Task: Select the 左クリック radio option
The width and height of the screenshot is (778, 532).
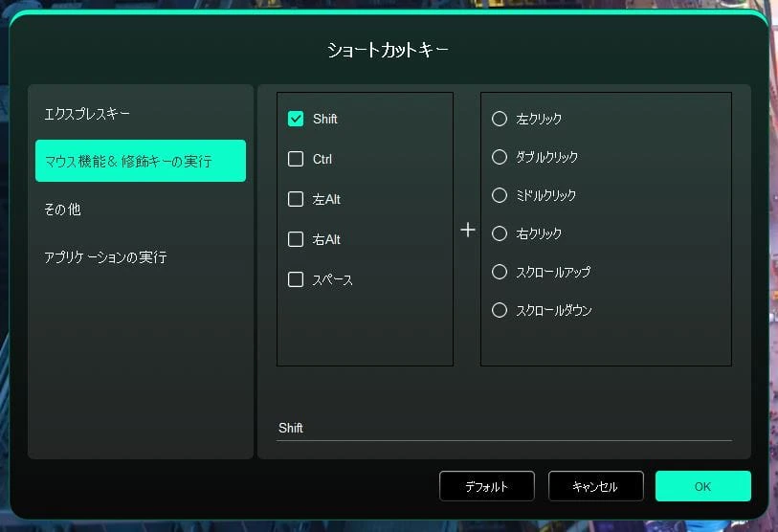Action: coord(499,120)
